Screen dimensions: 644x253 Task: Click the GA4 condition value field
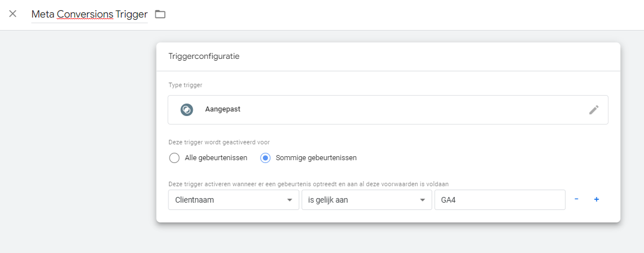(499, 200)
